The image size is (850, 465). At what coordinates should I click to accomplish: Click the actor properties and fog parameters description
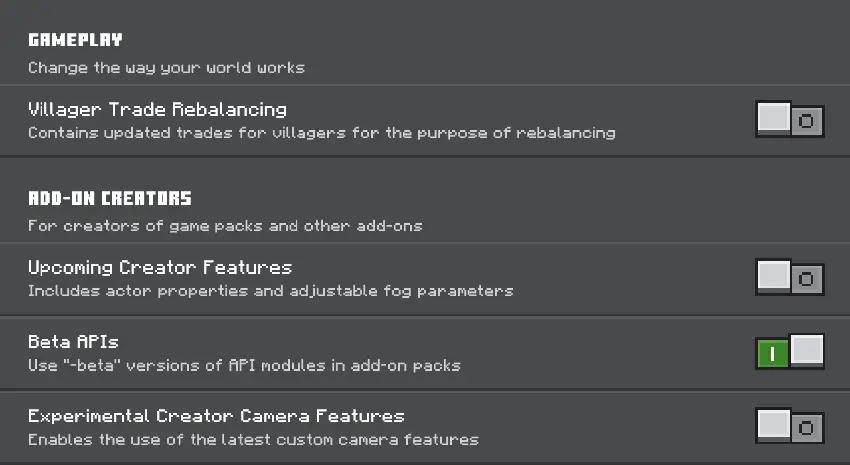tap(270, 291)
